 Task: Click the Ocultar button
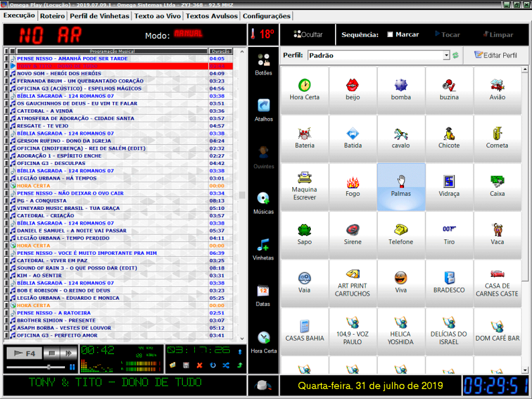click(307, 34)
